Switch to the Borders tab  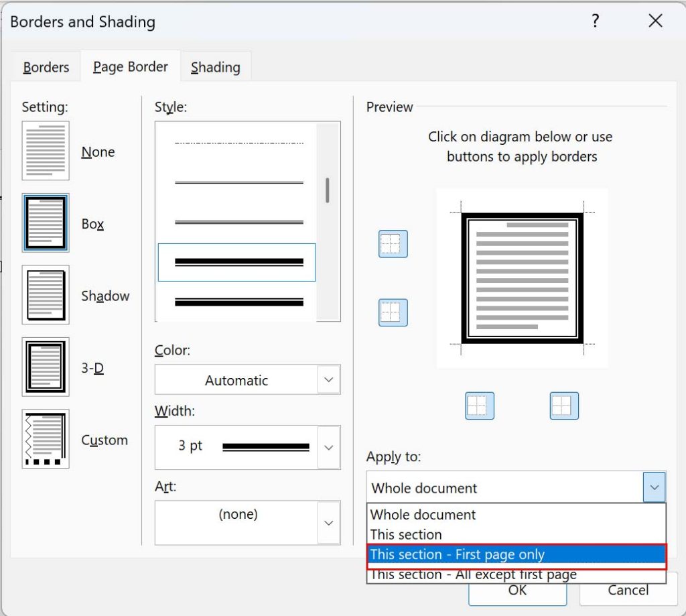click(46, 67)
